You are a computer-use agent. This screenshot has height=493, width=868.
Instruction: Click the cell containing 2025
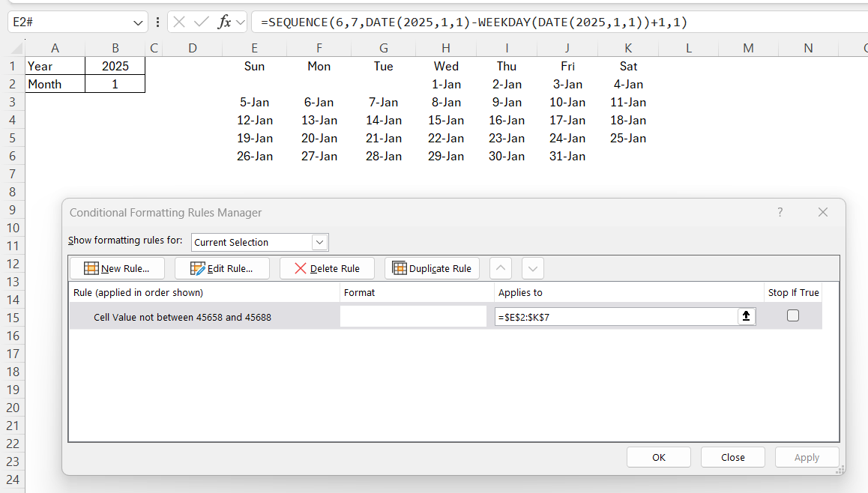tap(115, 66)
